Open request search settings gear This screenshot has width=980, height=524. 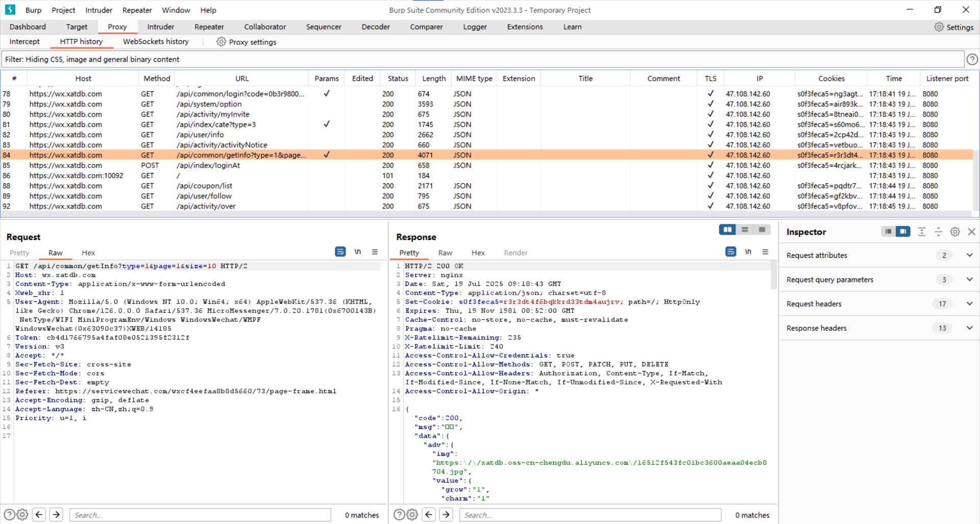[x=22, y=515]
